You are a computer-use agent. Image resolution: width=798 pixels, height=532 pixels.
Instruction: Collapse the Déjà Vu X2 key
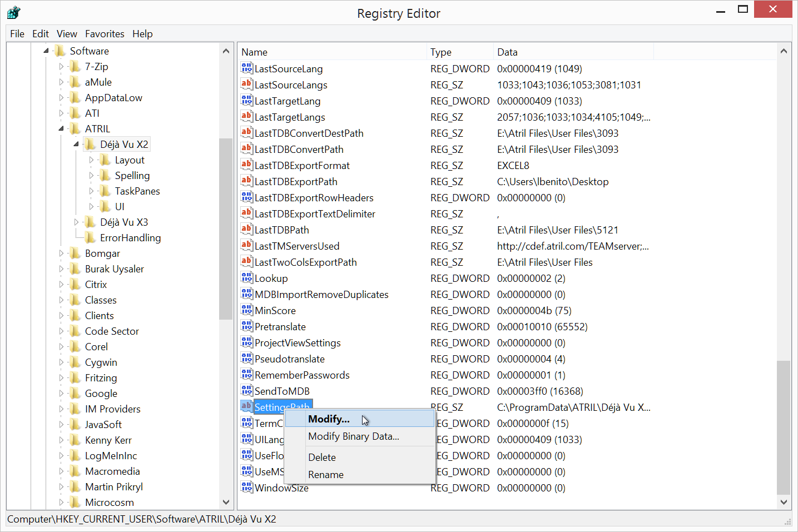tap(76, 144)
